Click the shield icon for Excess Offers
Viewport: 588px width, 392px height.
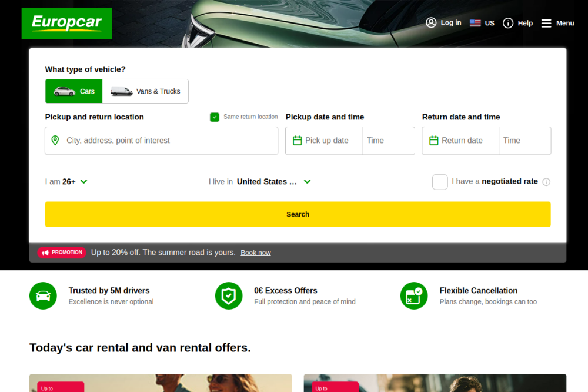click(229, 296)
